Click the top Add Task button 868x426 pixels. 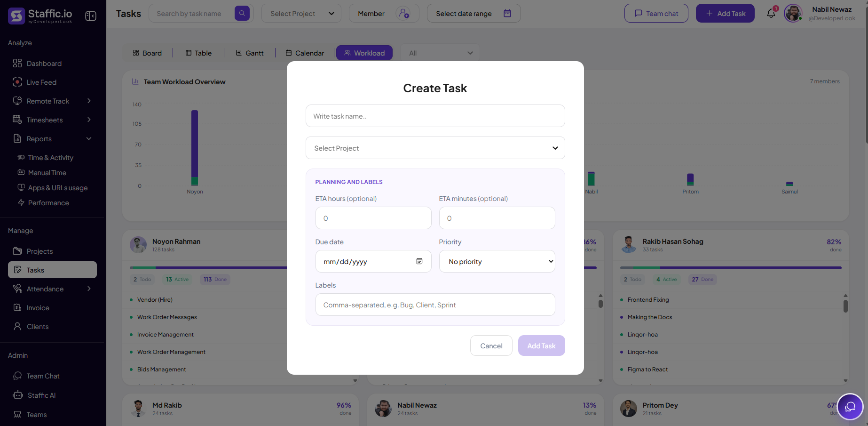point(725,13)
